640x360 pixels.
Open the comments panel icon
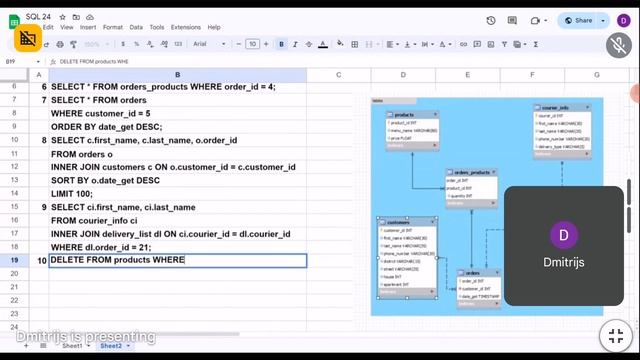pos(512,20)
